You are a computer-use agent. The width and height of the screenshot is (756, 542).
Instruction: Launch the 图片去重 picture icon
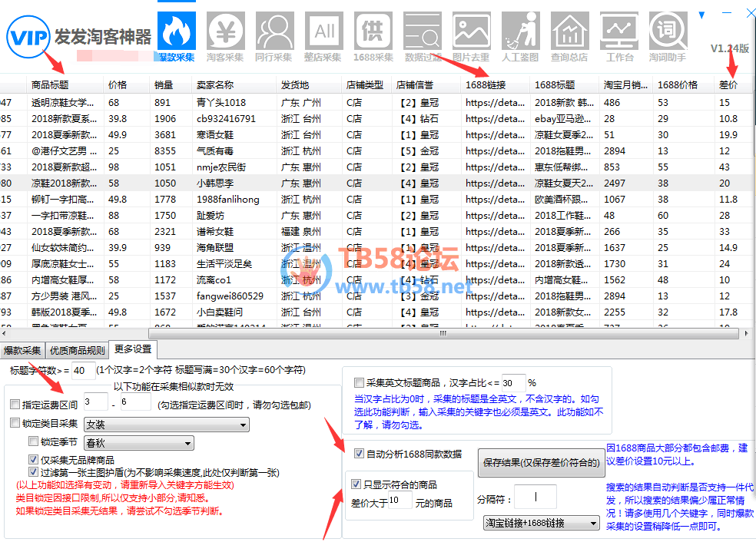click(x=471, y=31)
